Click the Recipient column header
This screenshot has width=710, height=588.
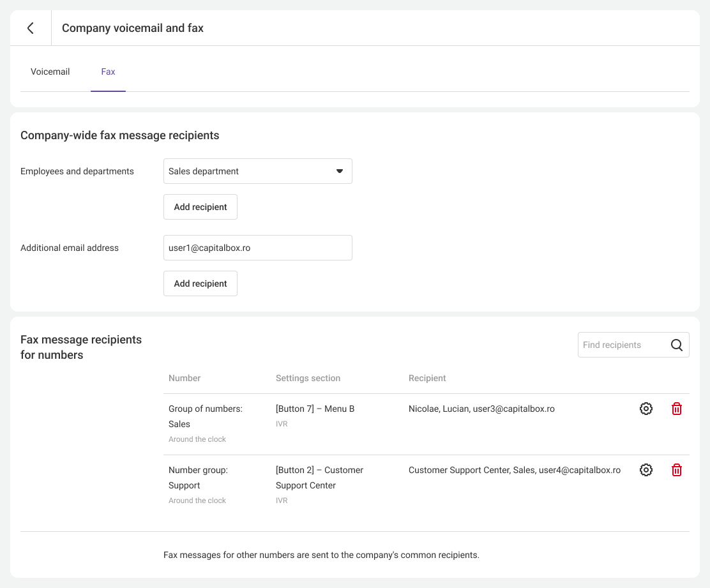(427, 378)
